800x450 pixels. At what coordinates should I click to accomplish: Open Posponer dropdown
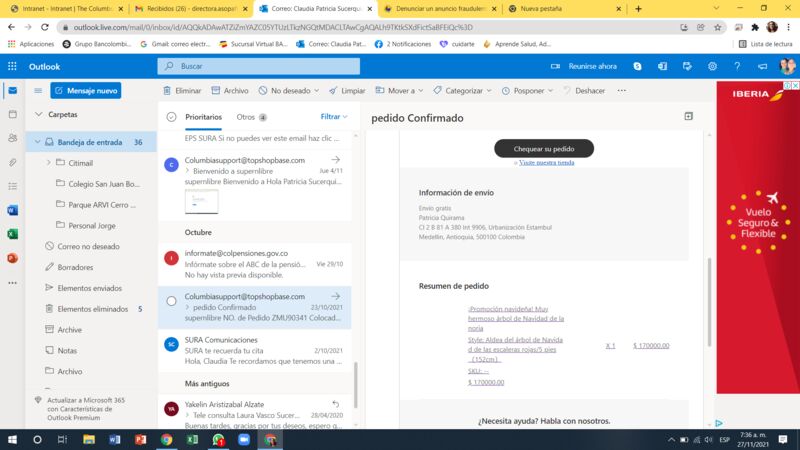point(527,91)
